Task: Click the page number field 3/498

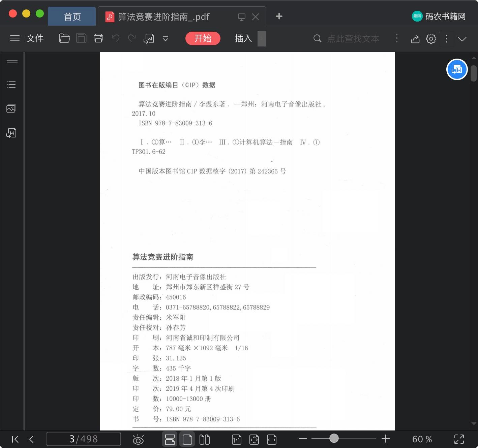Action: (x=84, y=439)
